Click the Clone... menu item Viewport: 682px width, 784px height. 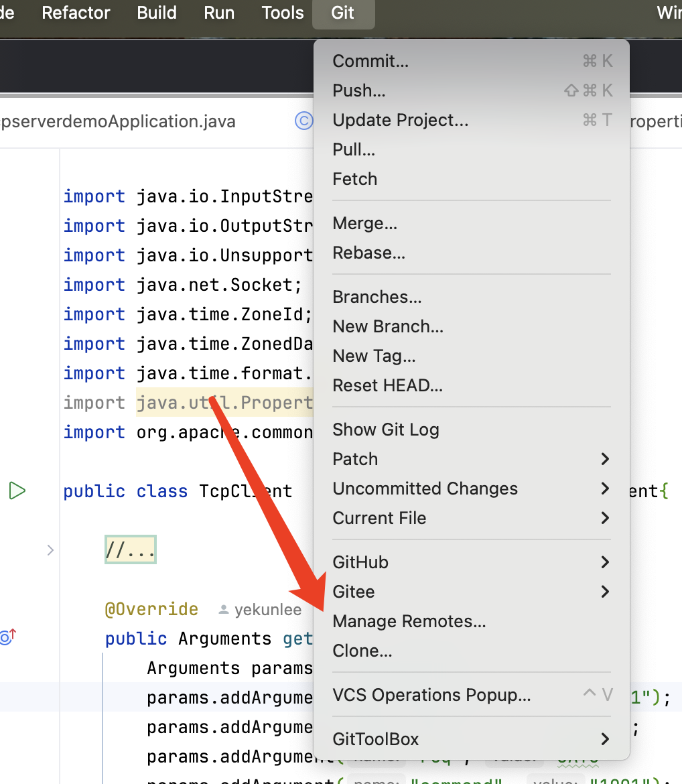click(362, 651)
